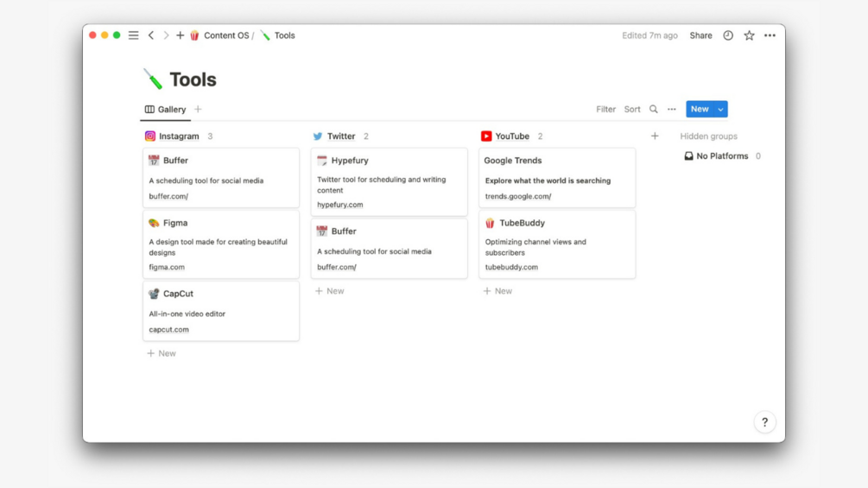Image resolution: width=868 pixels, height=488 pixels.
Task: Add new item under YouTube column
Action: pos(497,290)
